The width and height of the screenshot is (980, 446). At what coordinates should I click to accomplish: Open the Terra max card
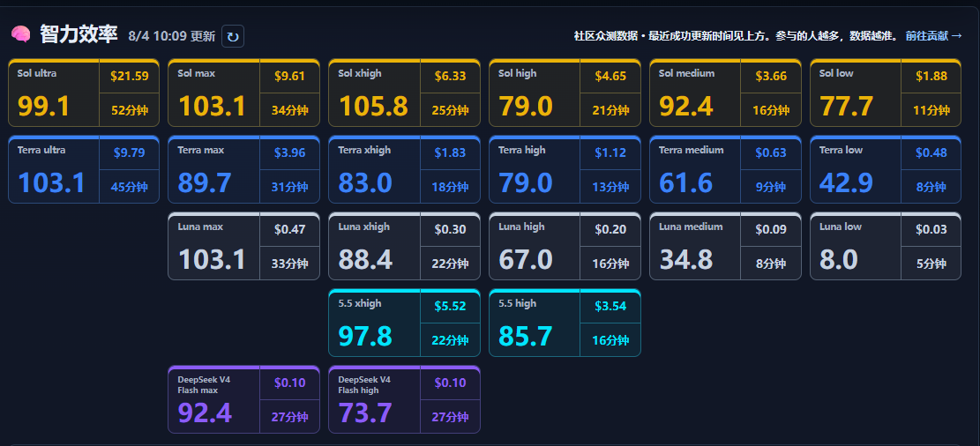243,170
